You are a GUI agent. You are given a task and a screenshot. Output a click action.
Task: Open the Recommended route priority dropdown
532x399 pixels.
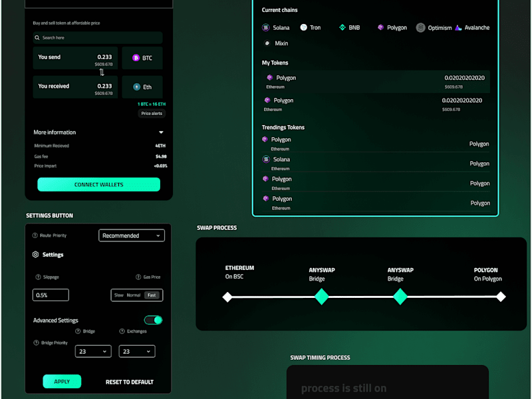coord(132,235)
